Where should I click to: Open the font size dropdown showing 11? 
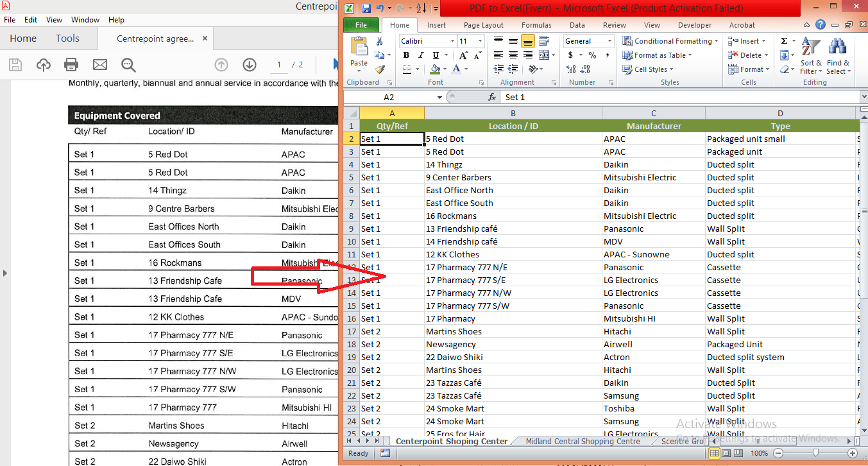(x=480, y=41)
